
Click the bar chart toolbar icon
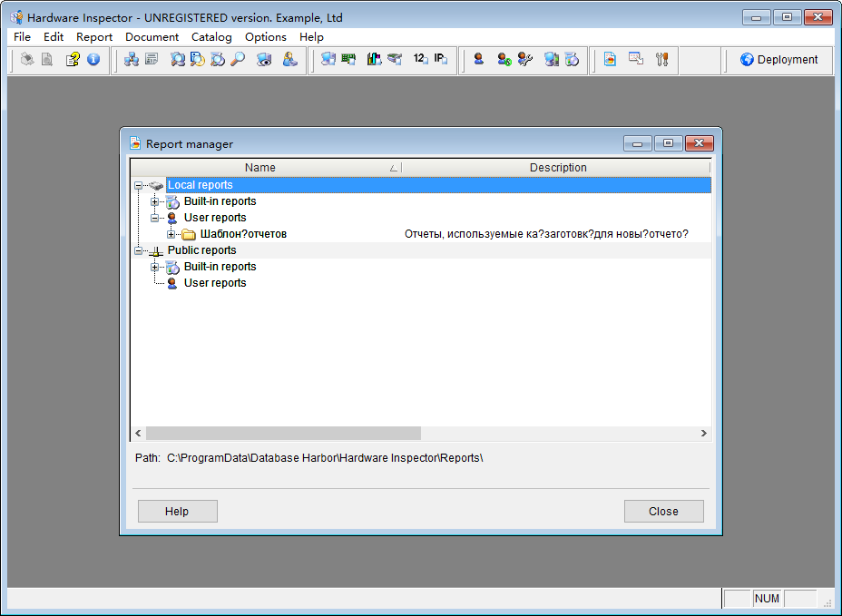[373, 60]
